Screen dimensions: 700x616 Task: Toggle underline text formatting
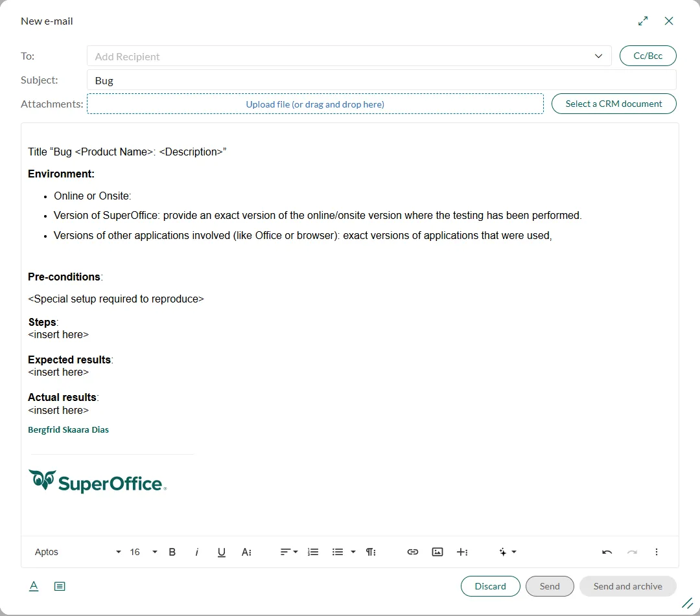pyautogui.click(x=222, y=552)
